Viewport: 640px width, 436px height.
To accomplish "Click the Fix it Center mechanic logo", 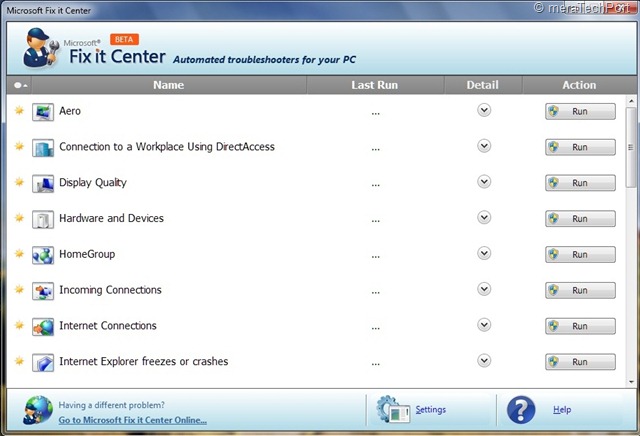I will click(41, 48).
